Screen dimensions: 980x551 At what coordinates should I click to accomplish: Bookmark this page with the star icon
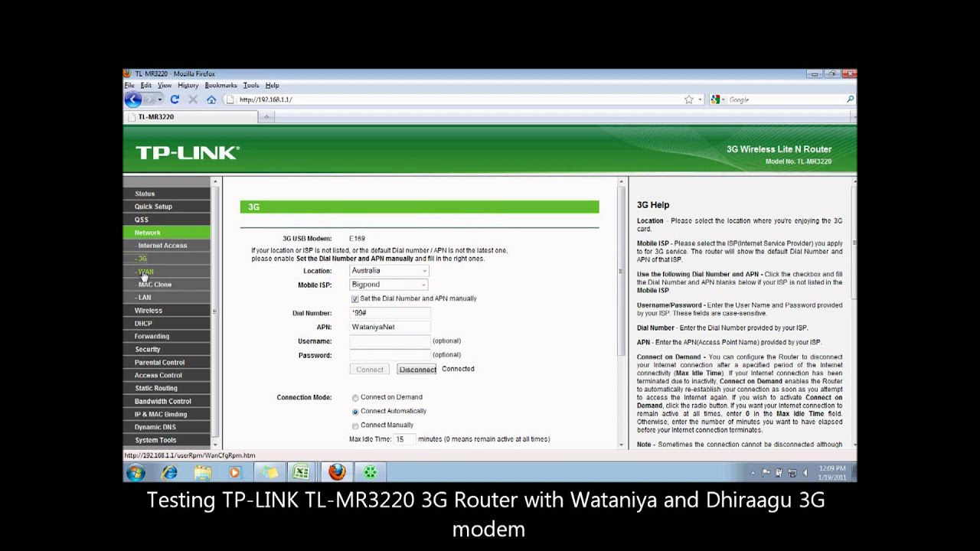click(x=688, y=99)
